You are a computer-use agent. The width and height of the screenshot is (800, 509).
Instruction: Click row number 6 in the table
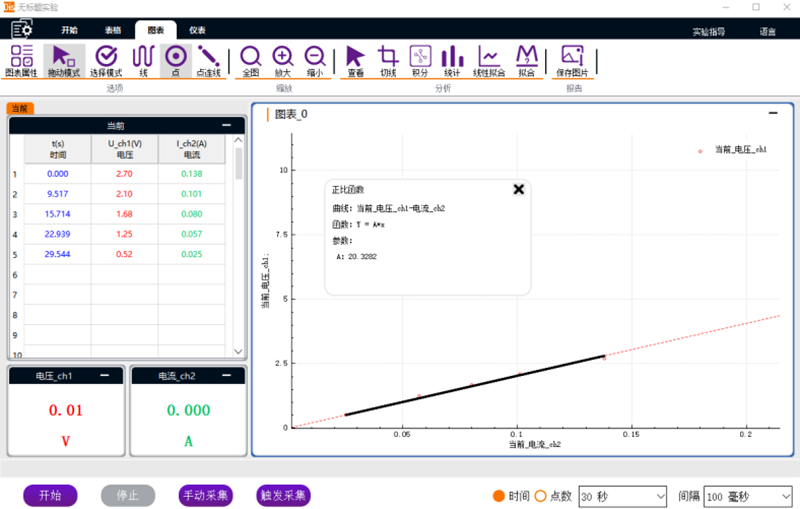pos(15,275)
